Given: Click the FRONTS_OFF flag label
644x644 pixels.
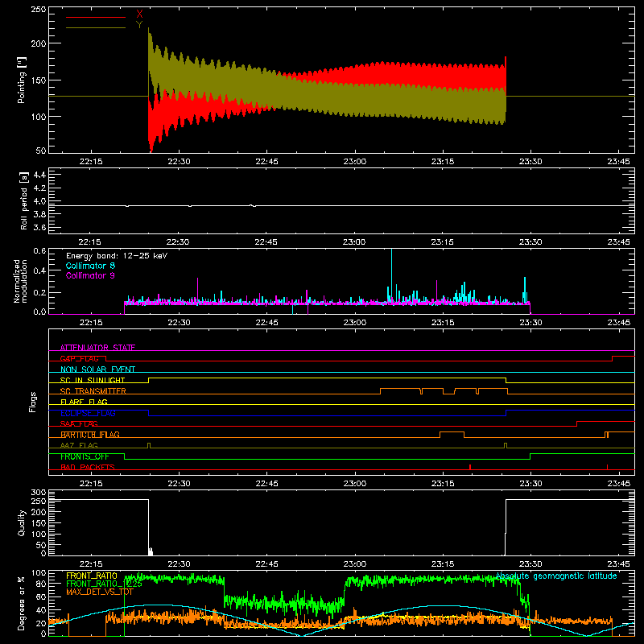Looking at the screenshot, I should click(x=85, y=456).
